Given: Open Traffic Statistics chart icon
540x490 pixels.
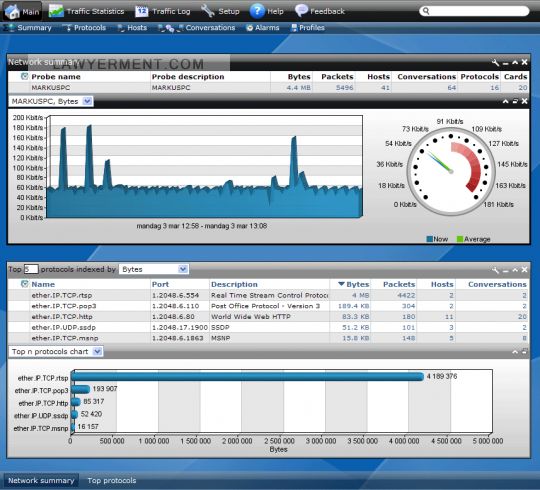Looking at the screenshot, I should 56,11.
